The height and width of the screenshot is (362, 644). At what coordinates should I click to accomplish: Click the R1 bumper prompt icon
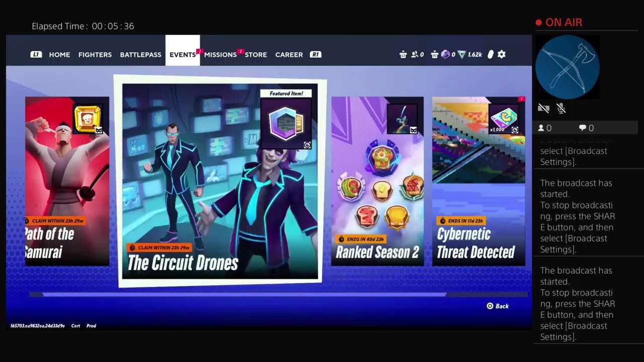(315, 54)
